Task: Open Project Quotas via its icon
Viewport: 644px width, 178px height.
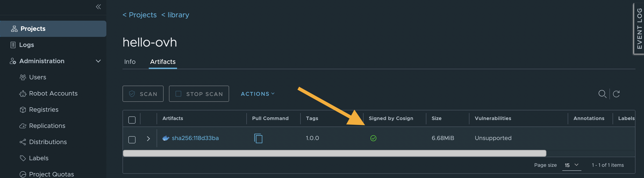Action: point(23,174)
